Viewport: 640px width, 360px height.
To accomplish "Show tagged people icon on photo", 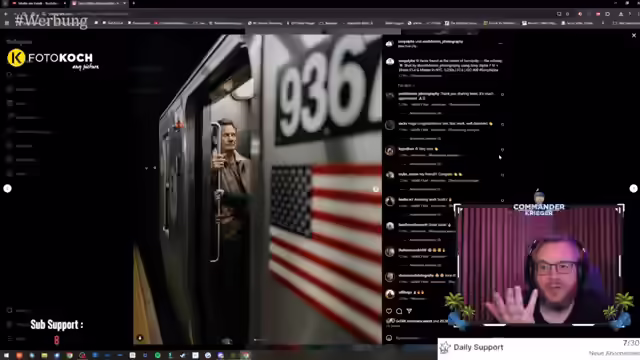I will 140,338.
